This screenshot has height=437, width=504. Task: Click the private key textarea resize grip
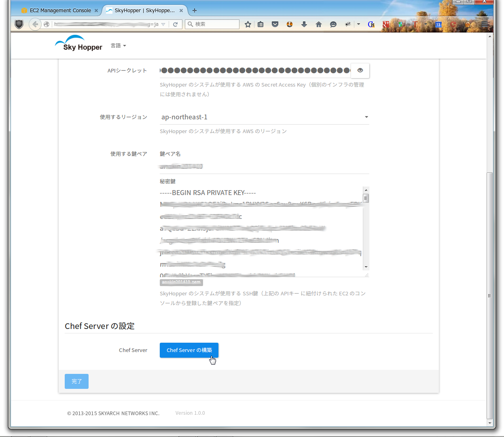[x=366, y=275]
